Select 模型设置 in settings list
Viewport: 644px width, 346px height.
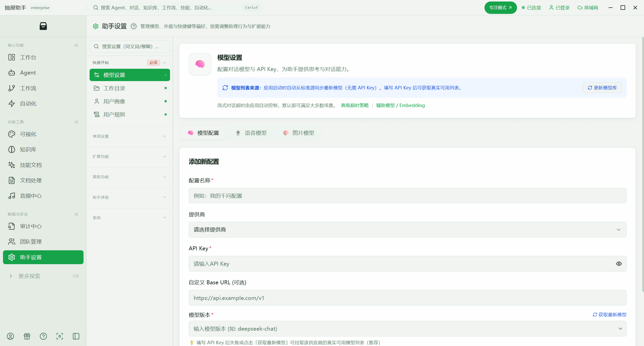130,75
